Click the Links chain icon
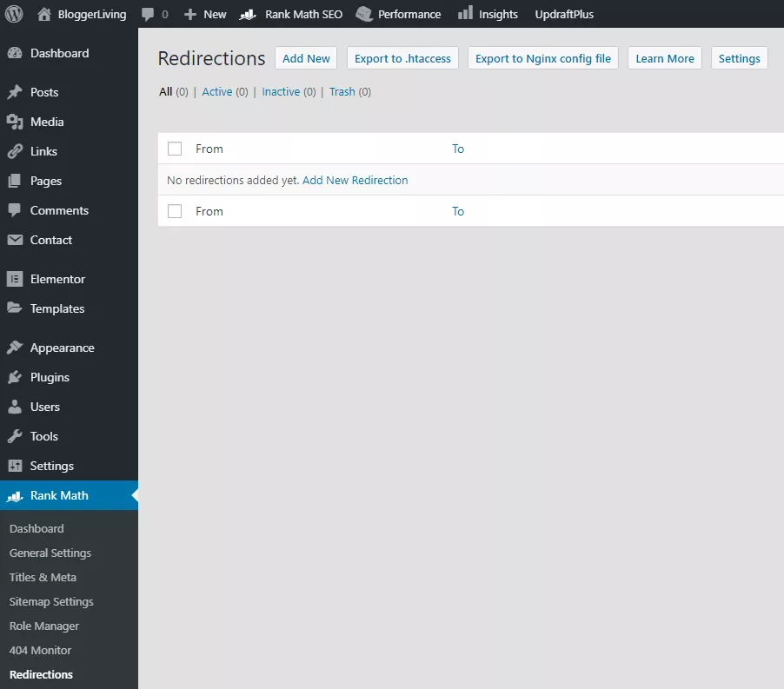This screenshot has height=689, width=784. 15,151
